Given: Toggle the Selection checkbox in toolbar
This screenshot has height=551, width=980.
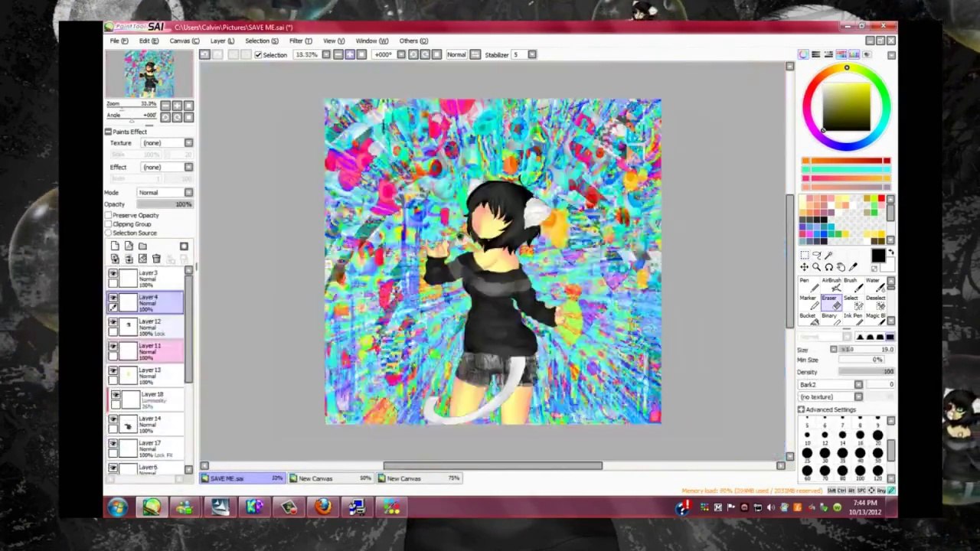Looking at the screenshot, I should tap(258, 54).
